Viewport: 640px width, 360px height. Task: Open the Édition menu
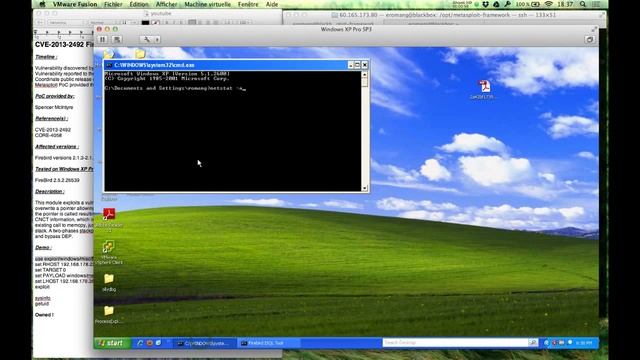[139, 4]
